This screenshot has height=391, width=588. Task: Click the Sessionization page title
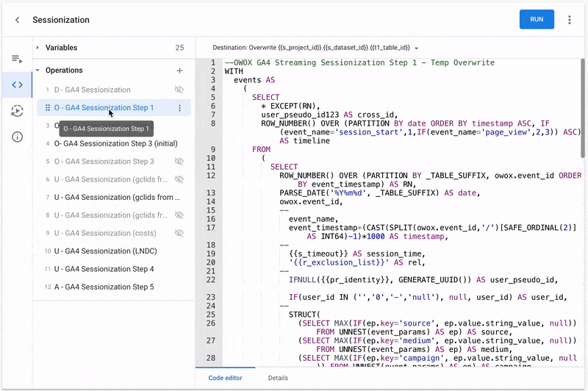[61, 20]
